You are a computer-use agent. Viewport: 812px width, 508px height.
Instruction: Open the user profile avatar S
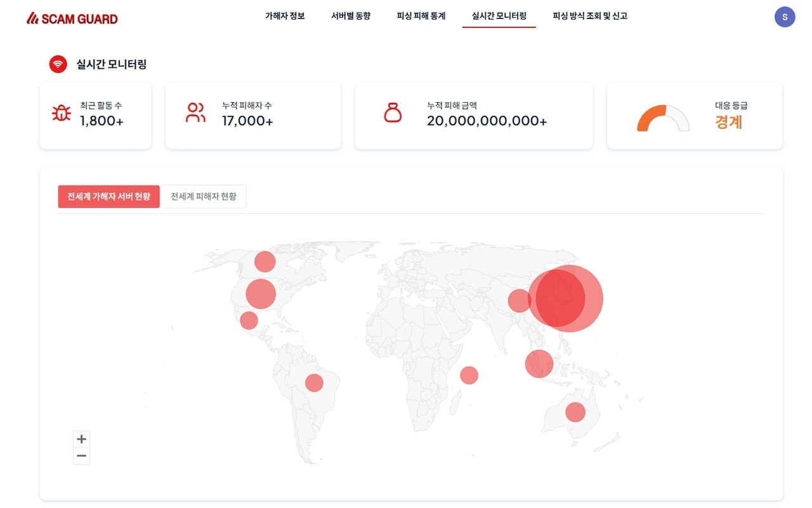coord(785,17)
